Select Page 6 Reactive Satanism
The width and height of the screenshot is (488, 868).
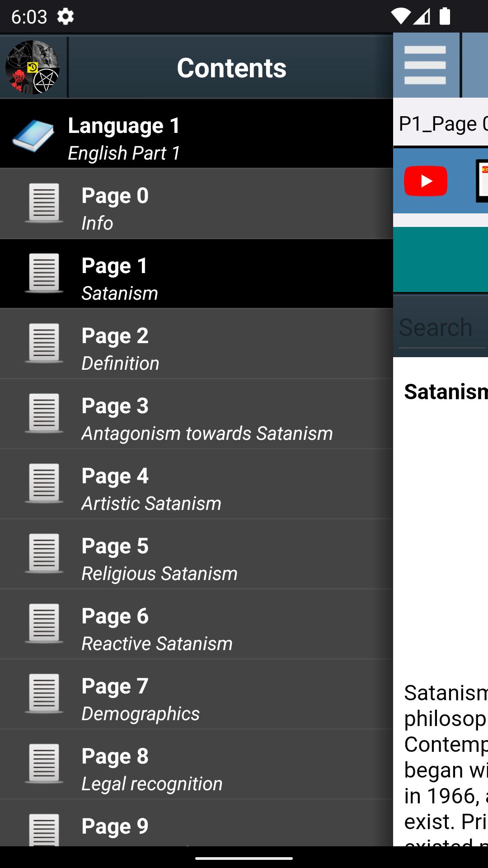(x=197, y=624)
